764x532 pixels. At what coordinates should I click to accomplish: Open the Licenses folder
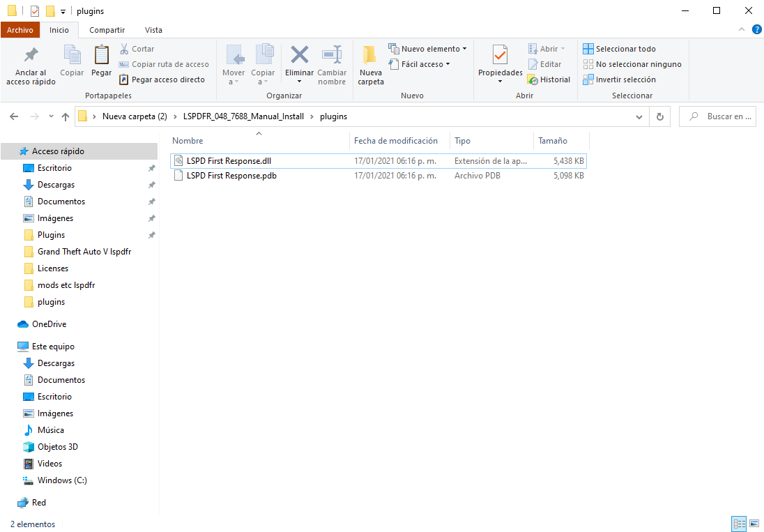pos(52,268)
